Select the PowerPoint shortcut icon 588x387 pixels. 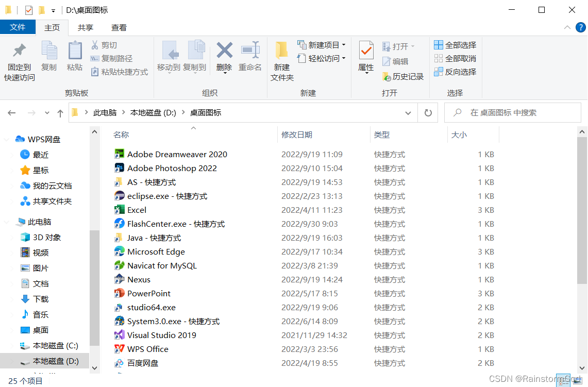point(119,293)
